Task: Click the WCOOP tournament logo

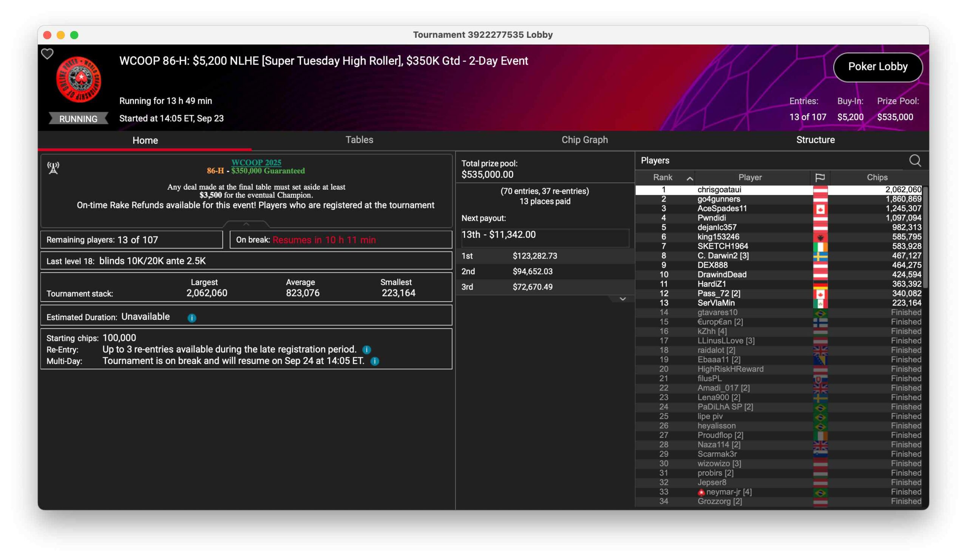Action: click(x=79, y=79)
